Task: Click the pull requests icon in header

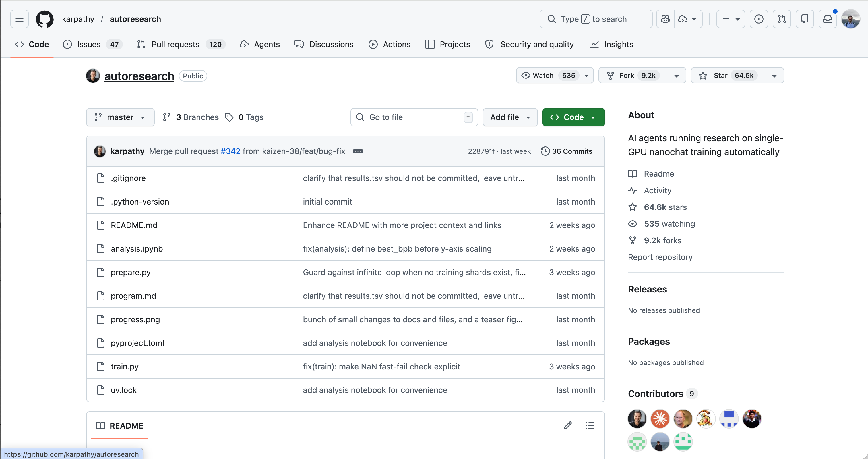Action: (x=782, y=19)
